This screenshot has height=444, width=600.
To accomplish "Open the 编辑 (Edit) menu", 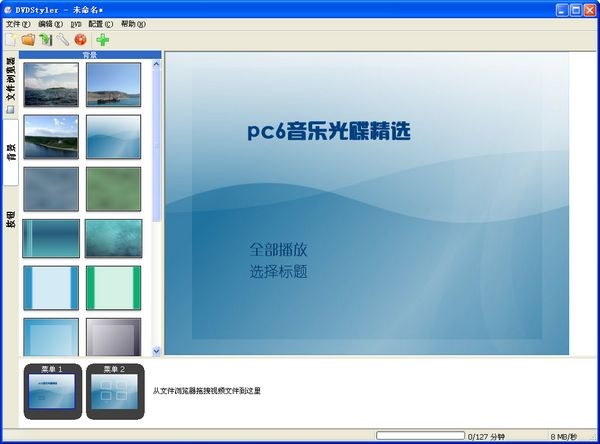I will point(51,23).
